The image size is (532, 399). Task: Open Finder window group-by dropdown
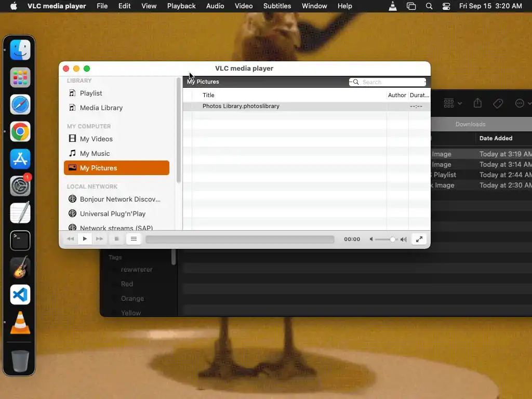tap(453, 103)
